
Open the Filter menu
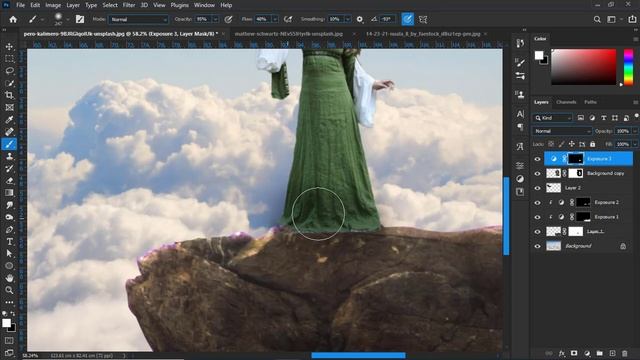129,5
